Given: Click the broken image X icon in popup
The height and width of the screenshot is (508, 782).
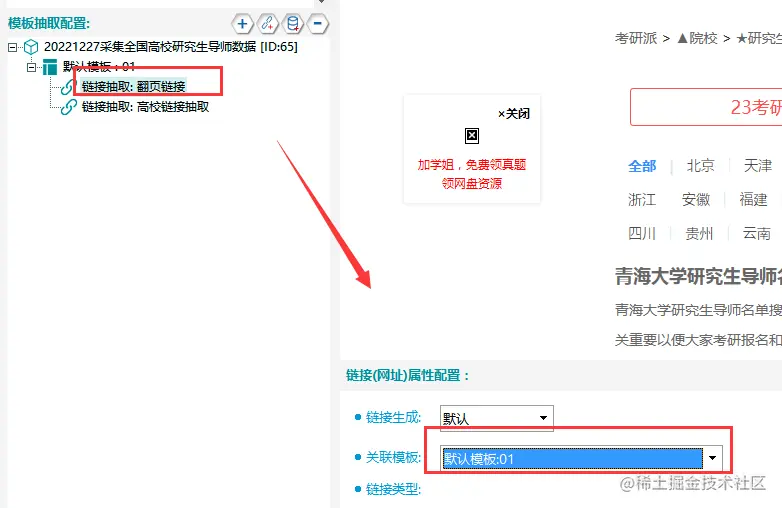Looking at the screenshot, I should [472, 136].
